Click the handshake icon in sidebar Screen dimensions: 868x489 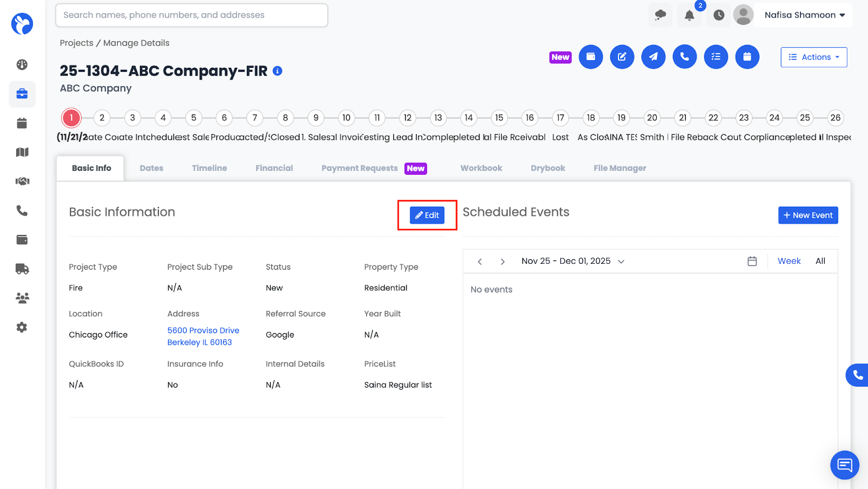[x=22, y=181]
